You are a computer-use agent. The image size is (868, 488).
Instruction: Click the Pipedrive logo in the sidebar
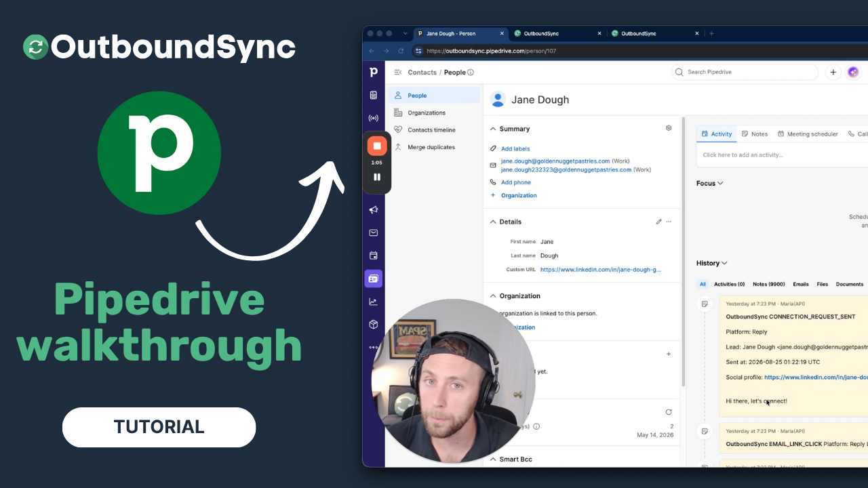coord(373,72)
